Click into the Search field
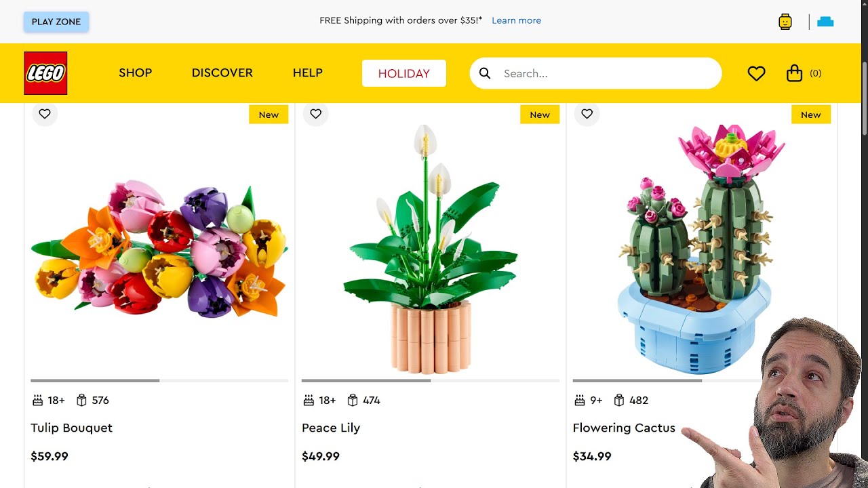The image size is (868, 488). point(604,73)
